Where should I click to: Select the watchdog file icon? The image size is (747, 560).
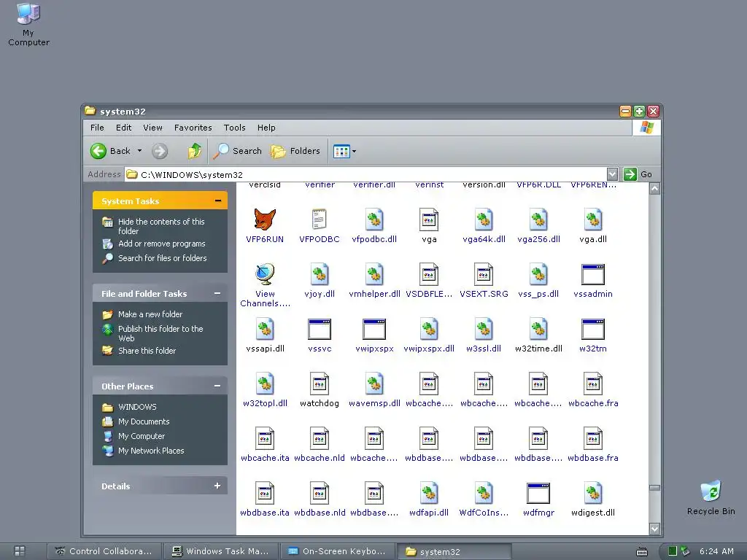(x=320, y=384)
